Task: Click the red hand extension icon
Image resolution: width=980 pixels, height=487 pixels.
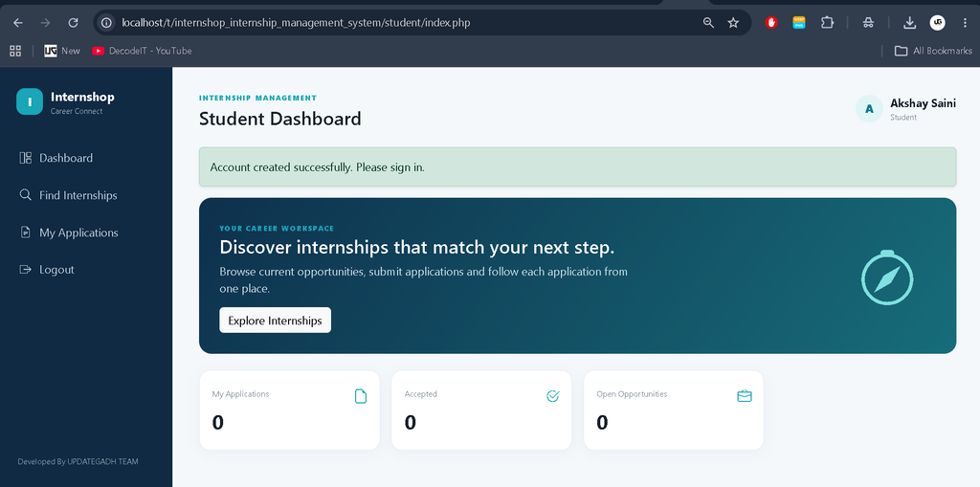Action: click(772, 23)
